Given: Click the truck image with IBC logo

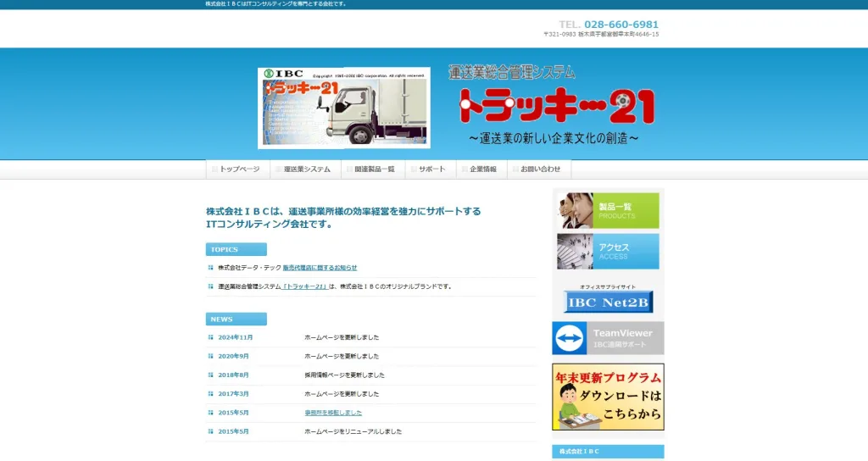Looking at the screenshot, I should 343,108.
